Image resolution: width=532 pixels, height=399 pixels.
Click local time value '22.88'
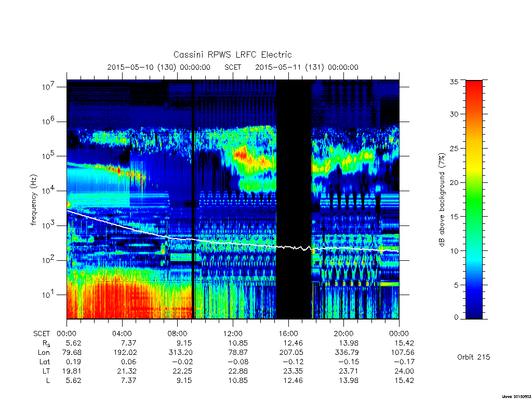coord(238,371)
